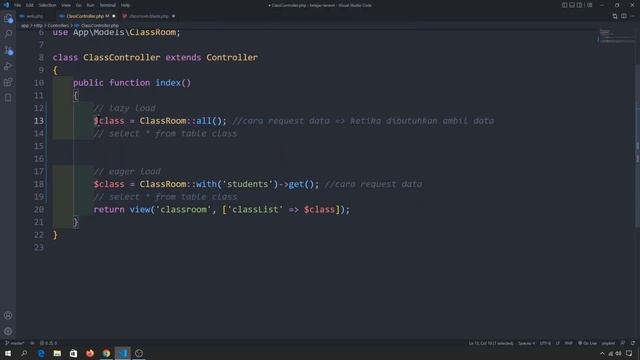Change the Spaces indentation setting
The width and height of the screenshot is (640, 360).
(x=527, y=343)
